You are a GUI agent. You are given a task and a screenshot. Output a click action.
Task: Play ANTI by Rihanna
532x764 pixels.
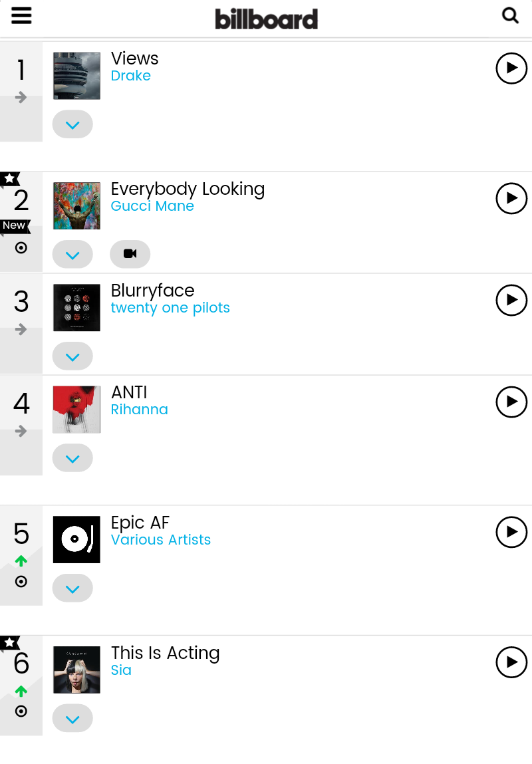coord(511,402)
